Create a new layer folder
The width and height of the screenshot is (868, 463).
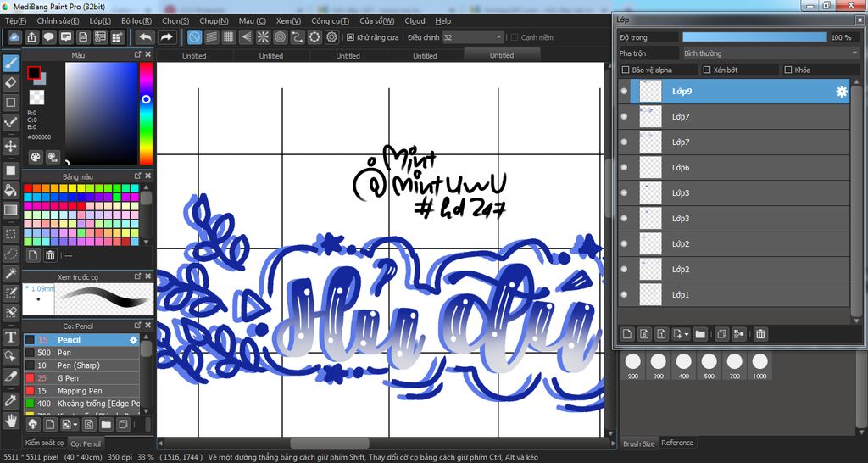coord(700,334)
